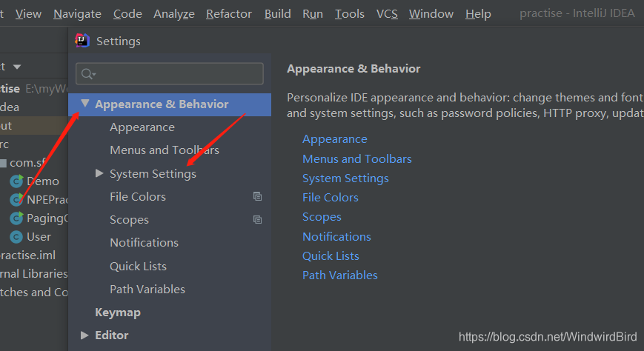This screenshot has width=644, height=351.
Task: Open the project view dropdown arrow
Action: tap(17, 67)
